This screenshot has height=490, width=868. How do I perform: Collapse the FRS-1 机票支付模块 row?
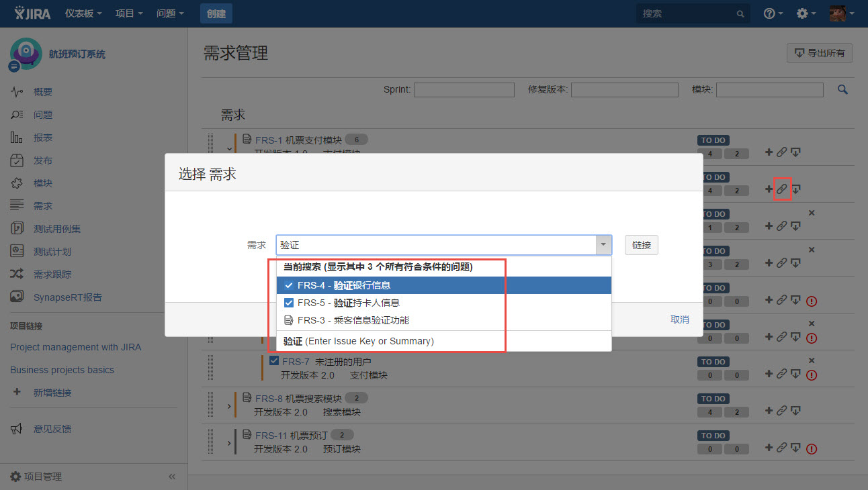click(229, 148)
